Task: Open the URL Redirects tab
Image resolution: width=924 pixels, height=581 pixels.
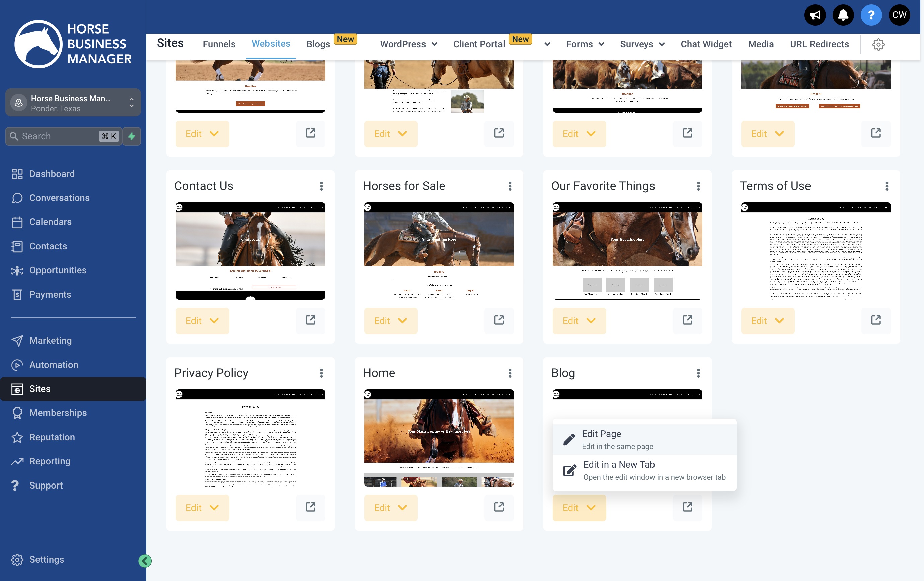Action: point(819,44)
